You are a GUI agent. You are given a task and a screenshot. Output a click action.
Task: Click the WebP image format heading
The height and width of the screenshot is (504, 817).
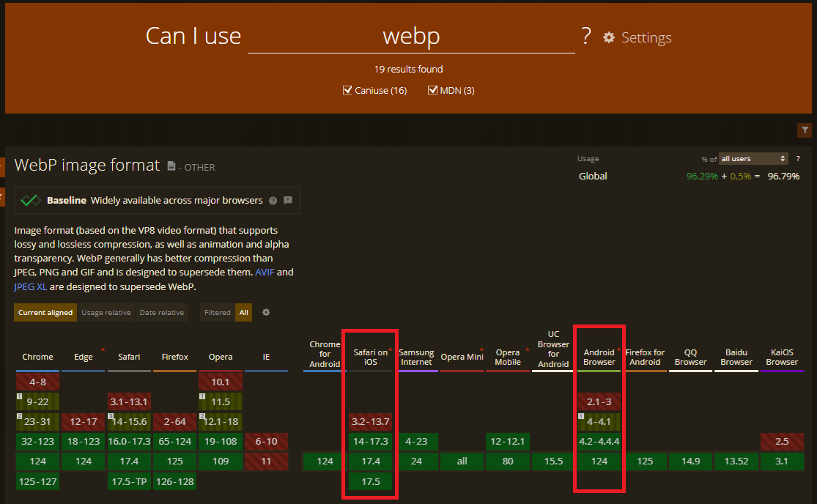pyautogui.click(x=87, y=165)
